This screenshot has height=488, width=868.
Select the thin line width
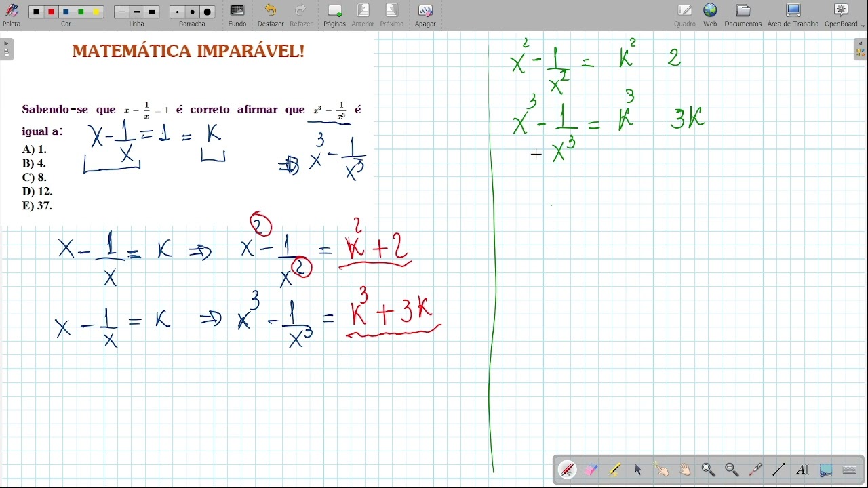(122, 12)
